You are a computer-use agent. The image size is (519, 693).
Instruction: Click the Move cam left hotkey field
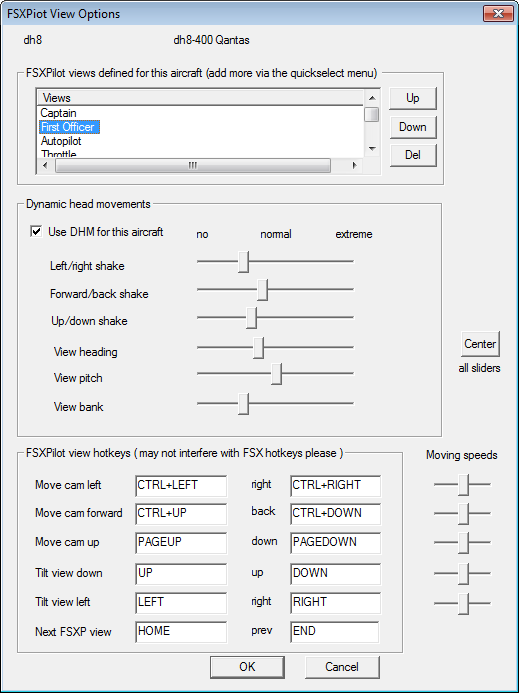tap(181, 486)
